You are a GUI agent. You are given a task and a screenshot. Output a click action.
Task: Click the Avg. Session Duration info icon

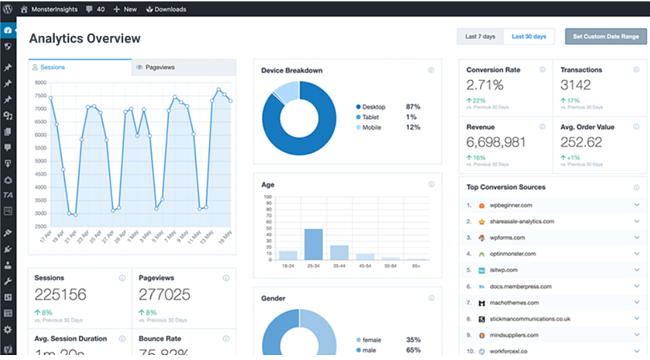click(122, 339)
